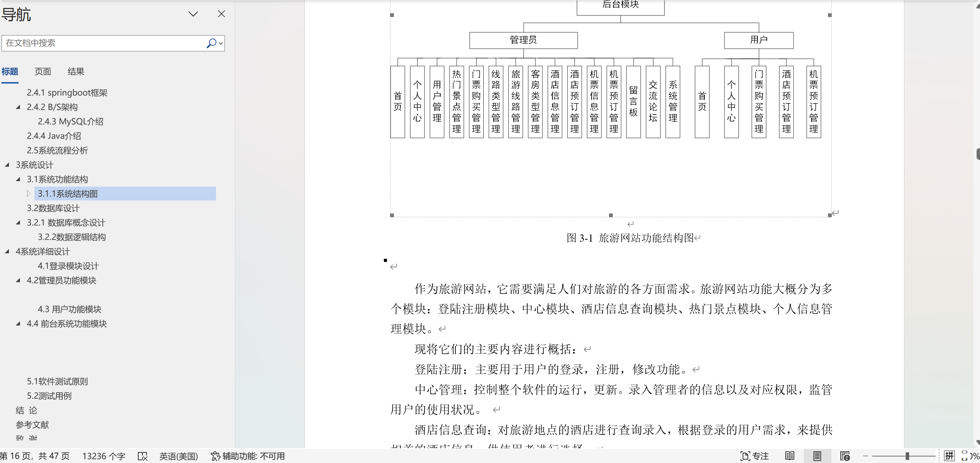The height and width of the screenshot is (463, 980).
Task: Click the 用户 box in diagram
Action: (x=758, y=40)
